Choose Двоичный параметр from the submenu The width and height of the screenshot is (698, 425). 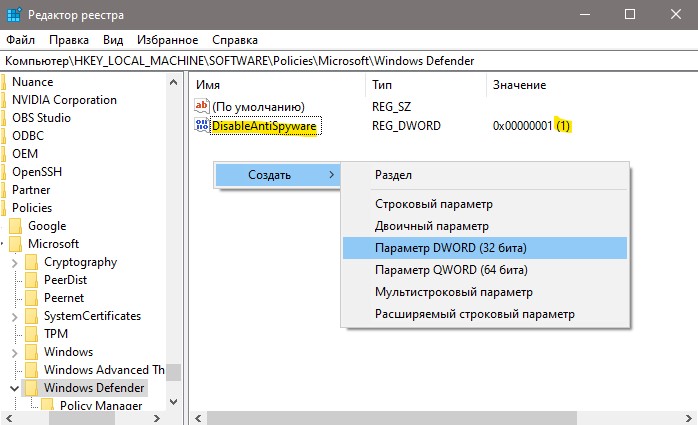pos(485,226)
